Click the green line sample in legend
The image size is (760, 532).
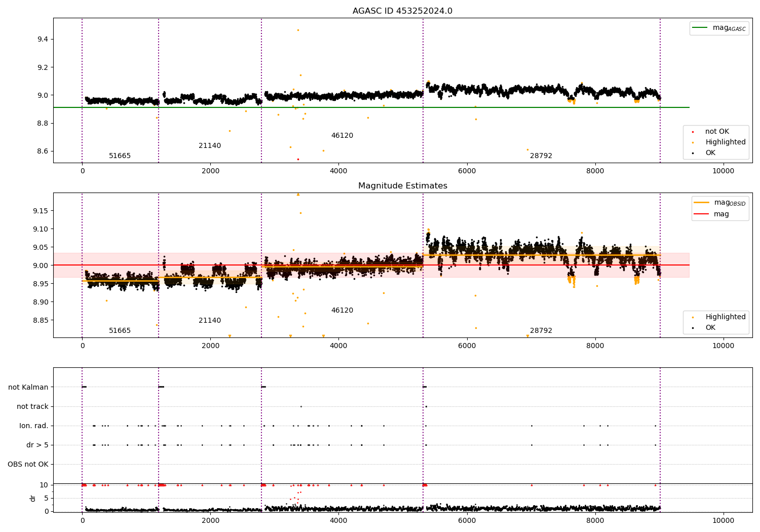[700, 28]
